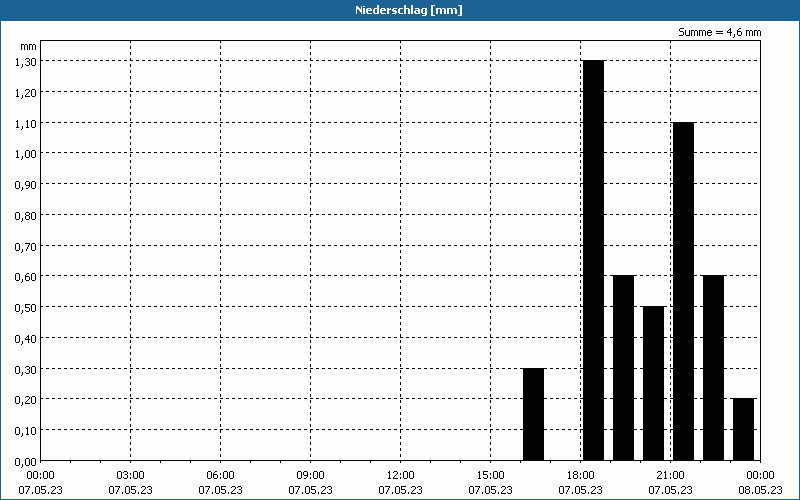Click the "21:00" x-axis time label

[x=670, y=476]
